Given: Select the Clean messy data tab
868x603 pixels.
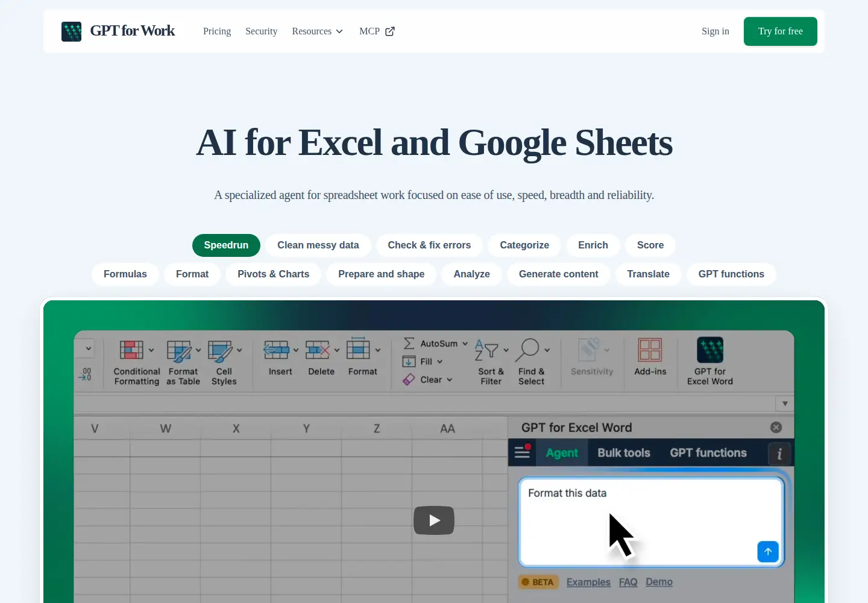Looking at the screenshot, I should pyautogui.click(x=318, y=245).
